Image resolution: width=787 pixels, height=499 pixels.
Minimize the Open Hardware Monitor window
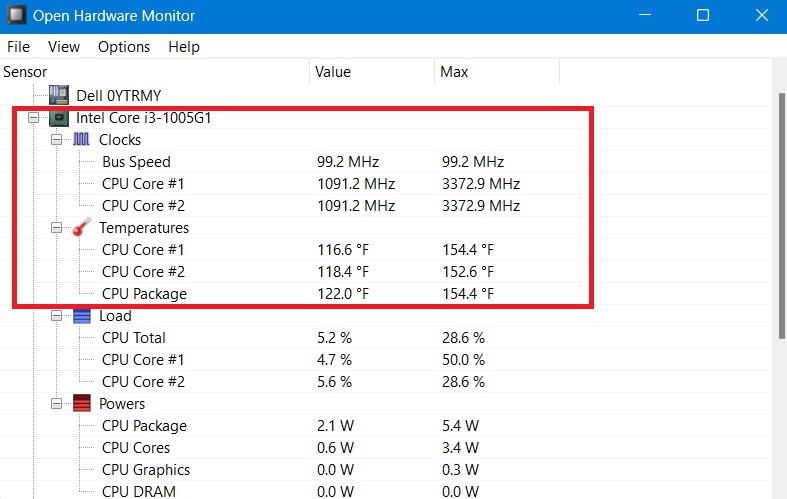(645, 15)
